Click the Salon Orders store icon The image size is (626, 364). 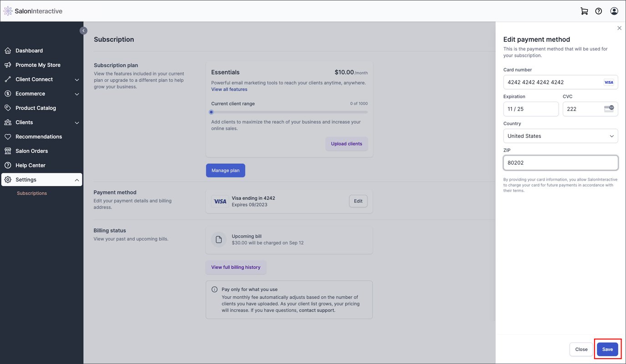[x=8, y=151]
